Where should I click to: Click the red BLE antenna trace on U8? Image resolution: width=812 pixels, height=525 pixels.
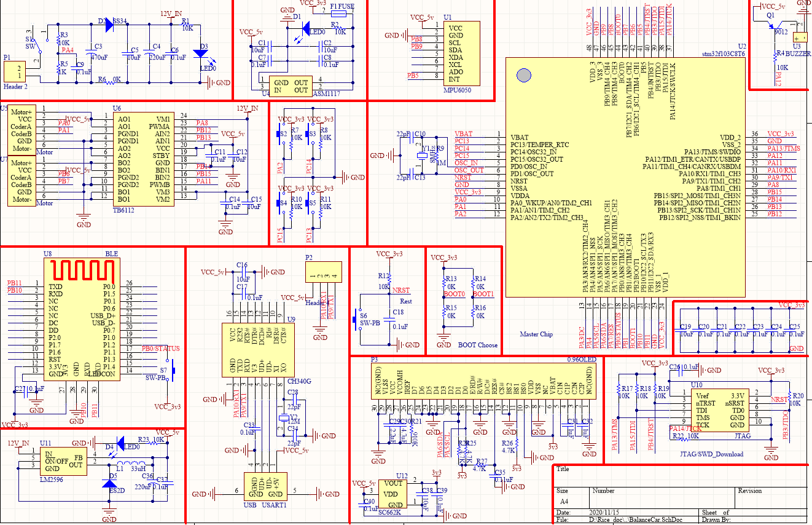coord(82,270)
